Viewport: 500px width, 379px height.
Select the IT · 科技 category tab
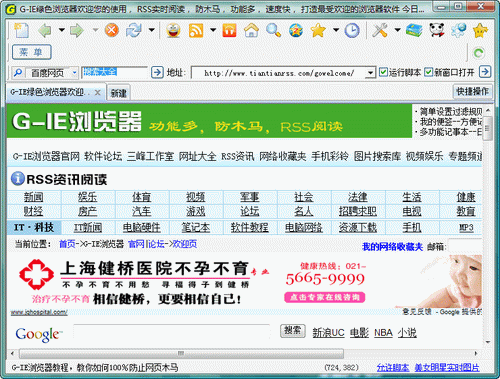(x=34, y=227)
